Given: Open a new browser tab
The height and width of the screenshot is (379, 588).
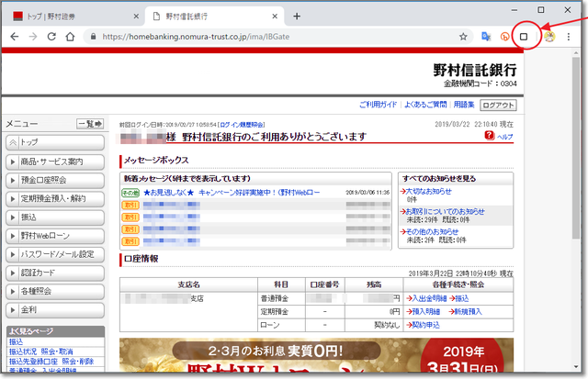Looking at the screenshot, I should point(296,17).
